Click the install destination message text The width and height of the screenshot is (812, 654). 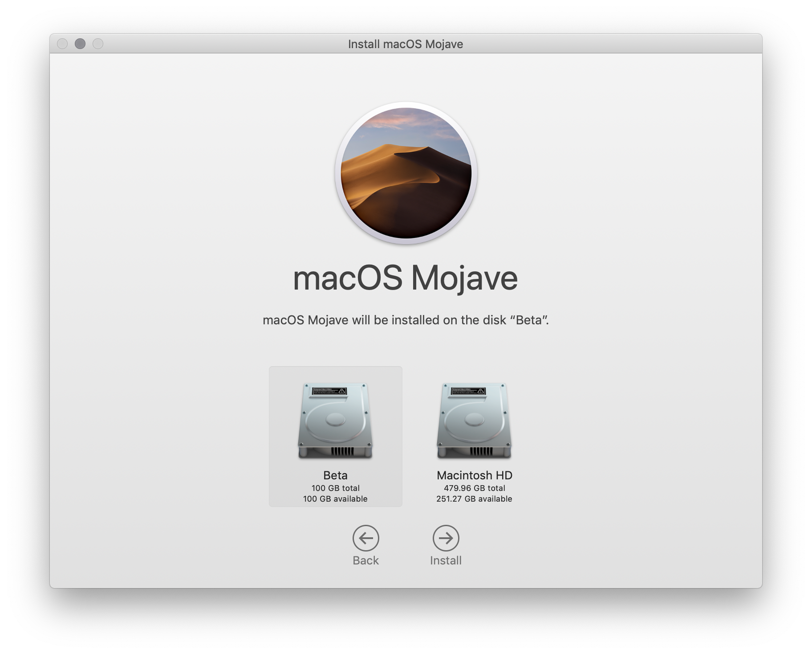[406, 320]
